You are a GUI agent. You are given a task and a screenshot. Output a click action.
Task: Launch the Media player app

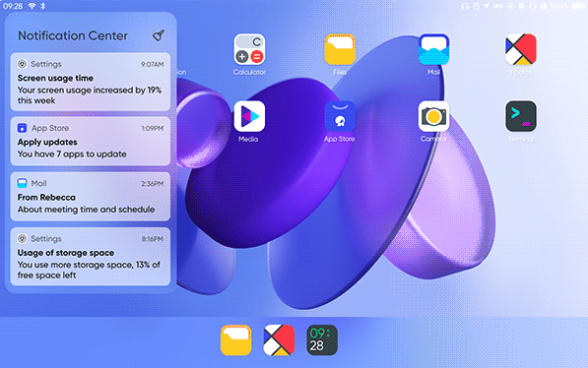(x=249, y=116)
